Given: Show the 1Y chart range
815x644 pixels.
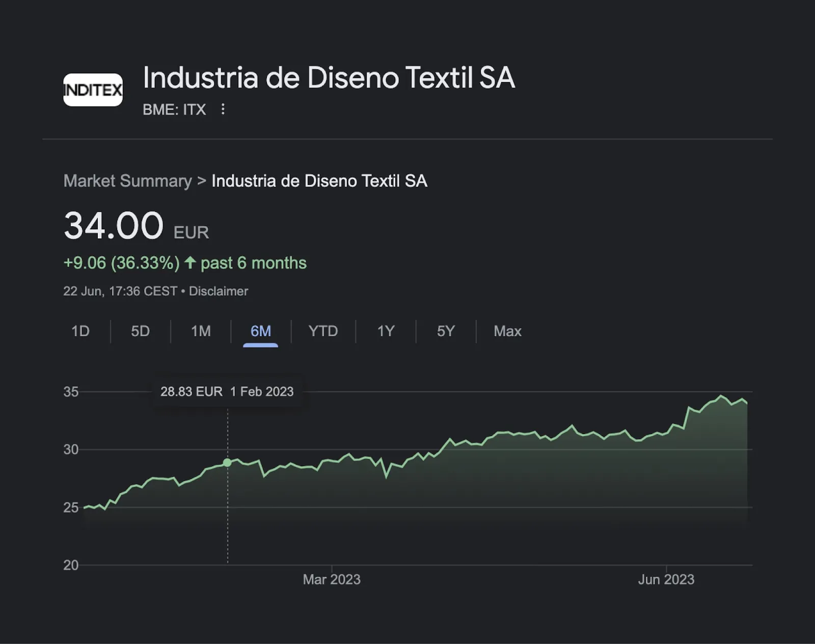Looking at the screenshot, I should pyautogui.click(x=386, y=331).
